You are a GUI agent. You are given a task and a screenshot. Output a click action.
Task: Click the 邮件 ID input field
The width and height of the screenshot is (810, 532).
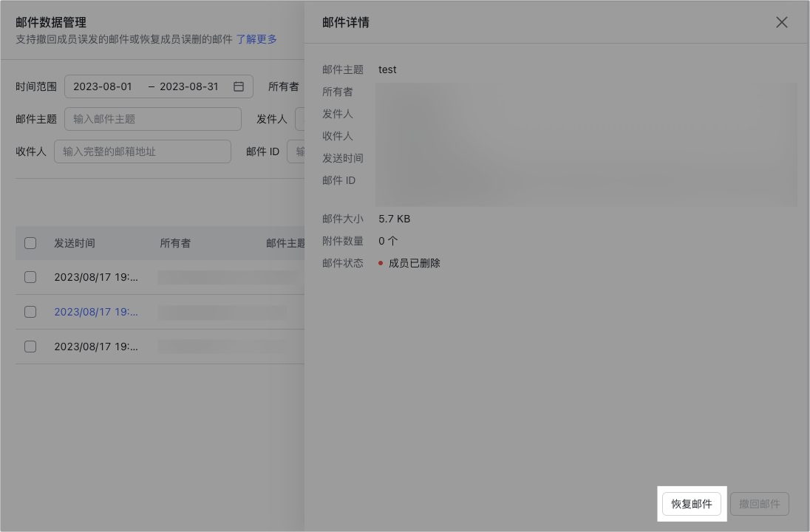296,151
